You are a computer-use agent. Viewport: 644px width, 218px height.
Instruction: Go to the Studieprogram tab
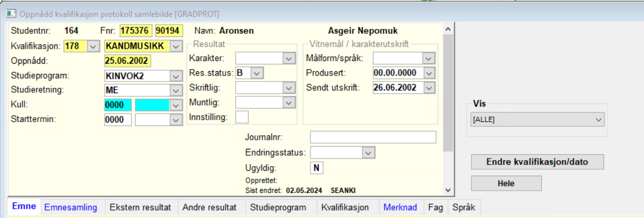pos(278,208)
